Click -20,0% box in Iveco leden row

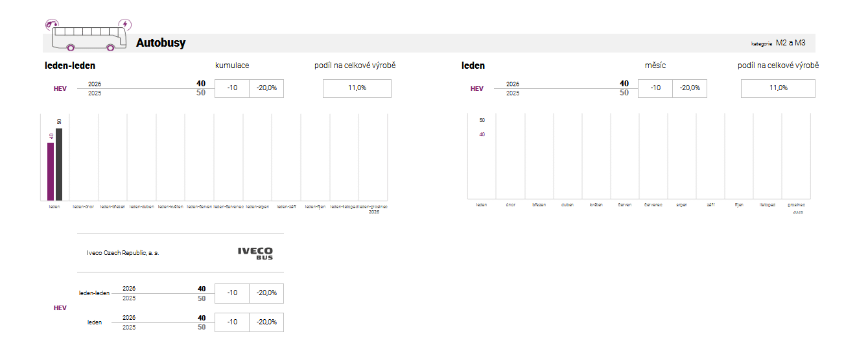coord(266,322)
